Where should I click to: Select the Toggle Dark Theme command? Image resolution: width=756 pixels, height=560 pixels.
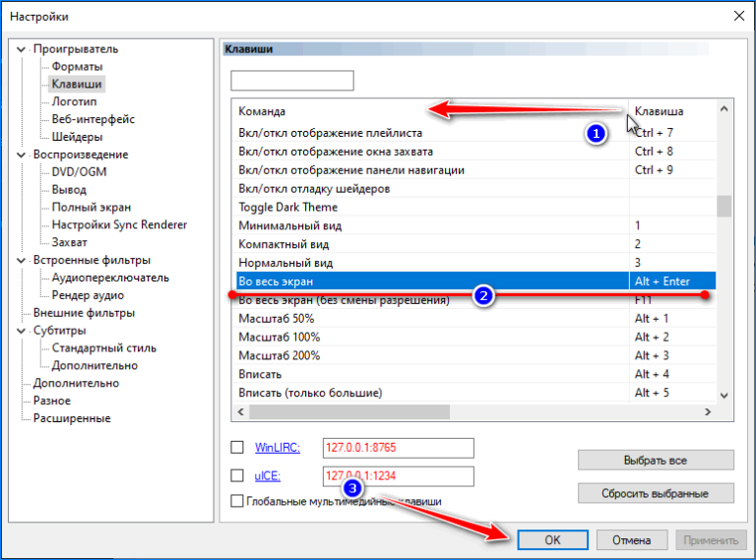coord(475,208)
